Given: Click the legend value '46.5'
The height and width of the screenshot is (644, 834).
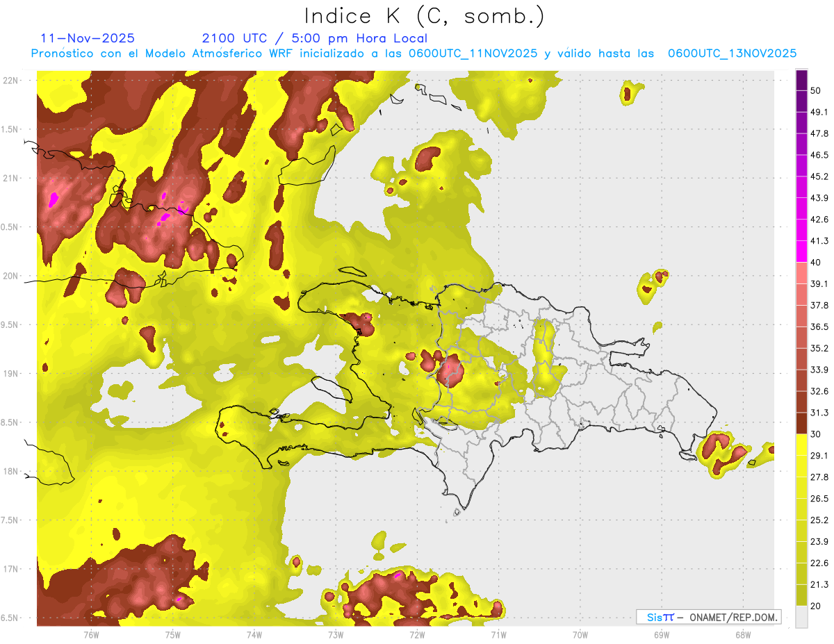Looking at the screenshot, I should tap(819, 155).
